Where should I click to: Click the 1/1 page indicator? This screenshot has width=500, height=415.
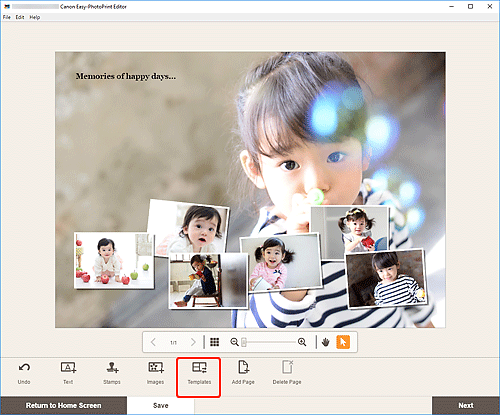pos(173,342)
